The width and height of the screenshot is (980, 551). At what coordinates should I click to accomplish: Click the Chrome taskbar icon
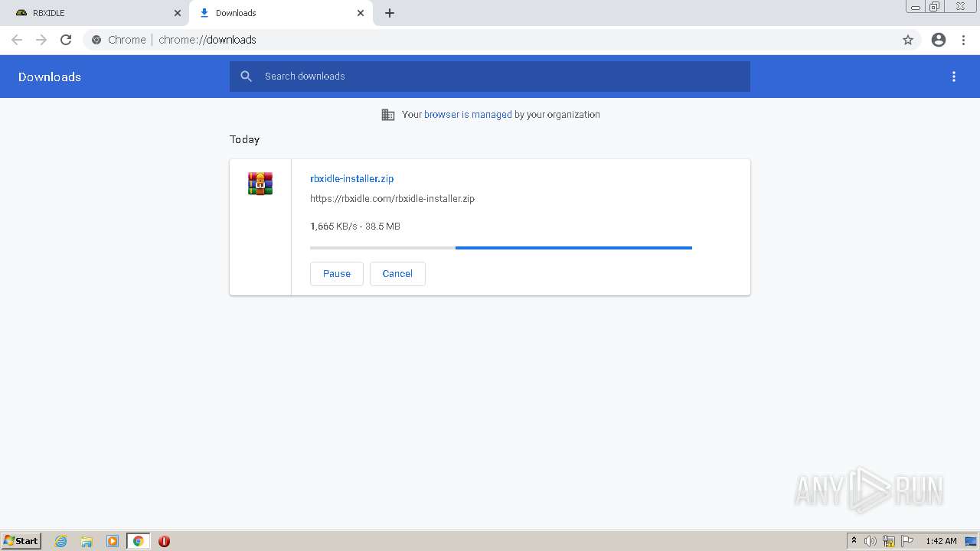[139, 541]
